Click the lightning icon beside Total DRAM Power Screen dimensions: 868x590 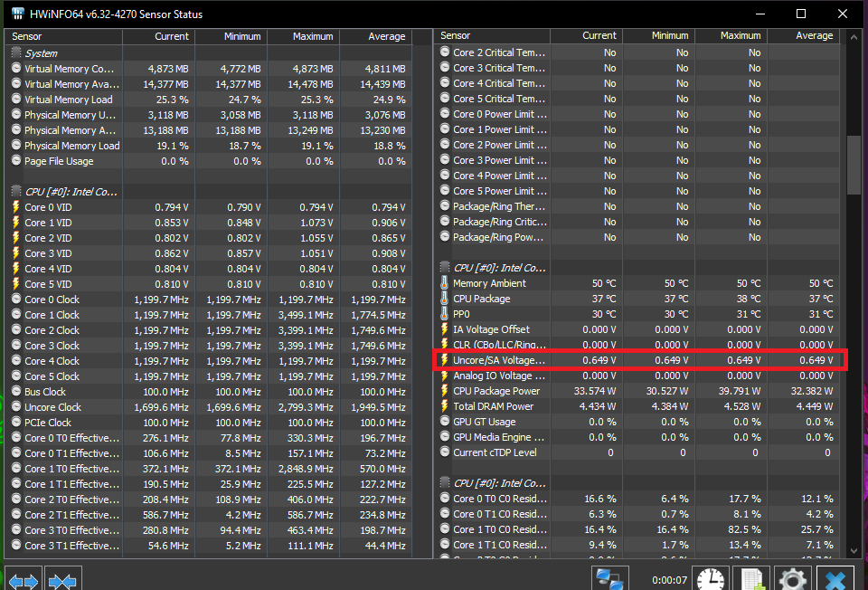(444, 406)
